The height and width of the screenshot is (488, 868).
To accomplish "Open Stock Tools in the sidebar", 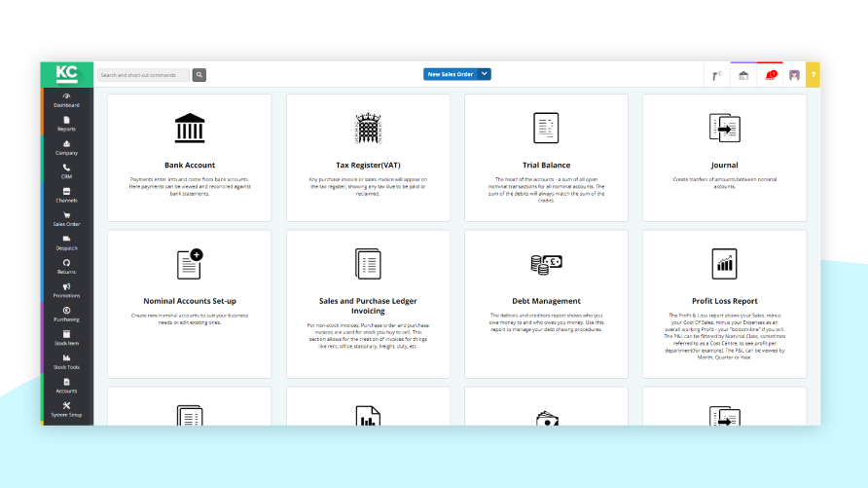I will (66, 362).
